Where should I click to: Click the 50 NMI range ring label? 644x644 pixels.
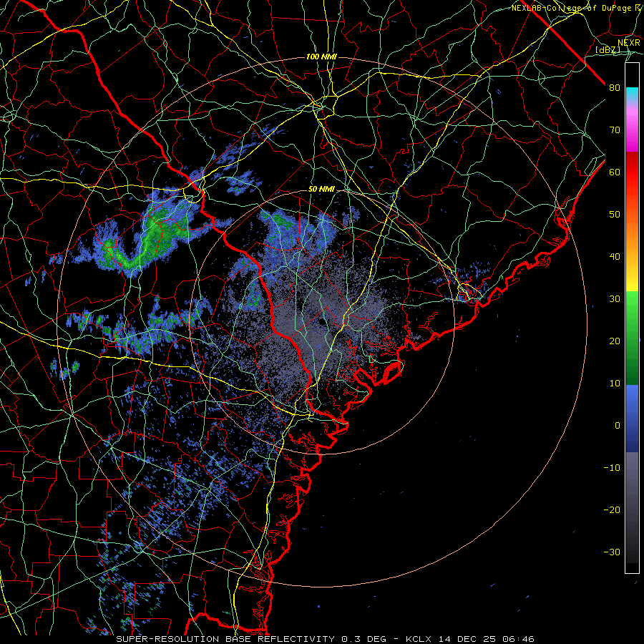[x=321, y=190]
